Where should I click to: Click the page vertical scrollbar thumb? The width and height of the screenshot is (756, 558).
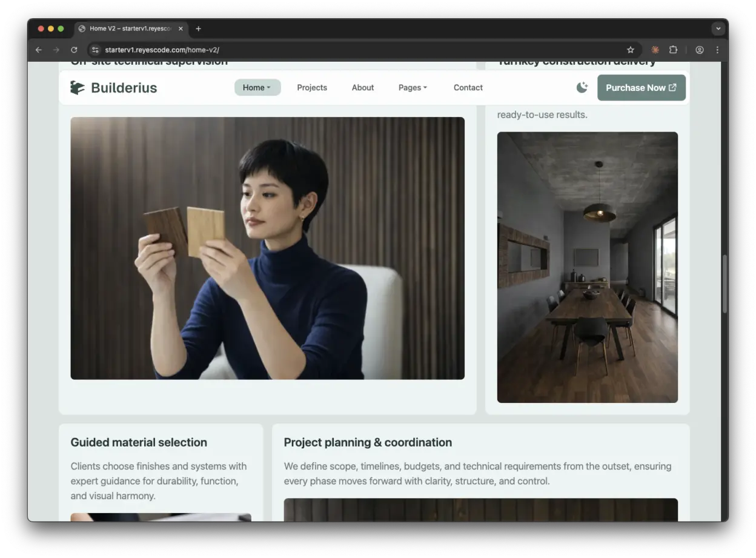[724, 284]
